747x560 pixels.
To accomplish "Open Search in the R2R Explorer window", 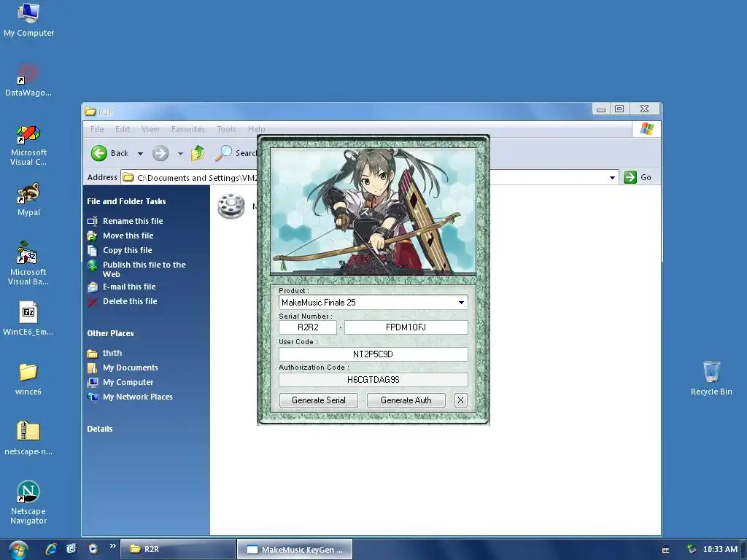I will tap(236, 153).
